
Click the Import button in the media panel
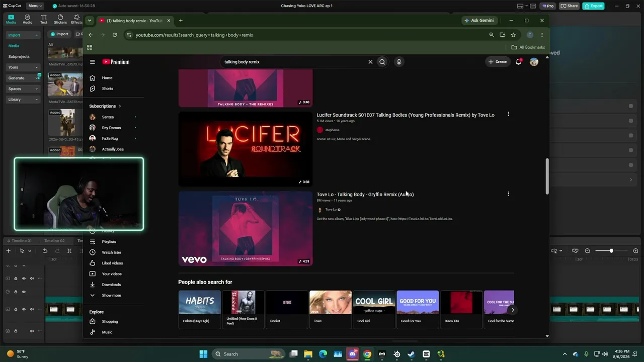tap(59, 34)
